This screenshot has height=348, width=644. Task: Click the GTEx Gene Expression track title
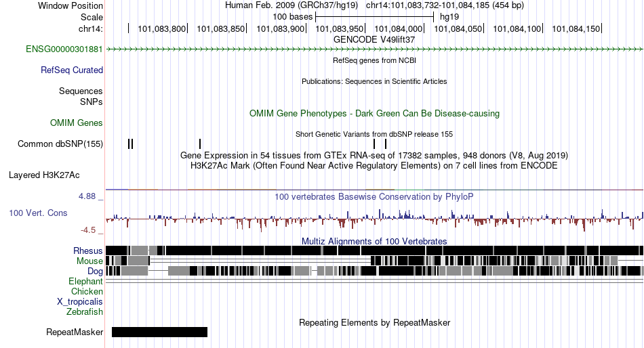point(374,156)
